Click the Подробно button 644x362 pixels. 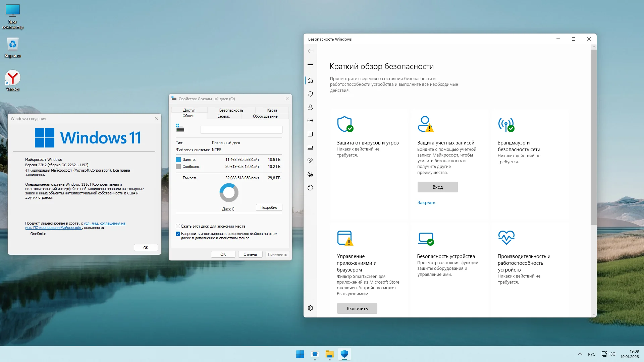pyautogui.click(x=269, y=207)
